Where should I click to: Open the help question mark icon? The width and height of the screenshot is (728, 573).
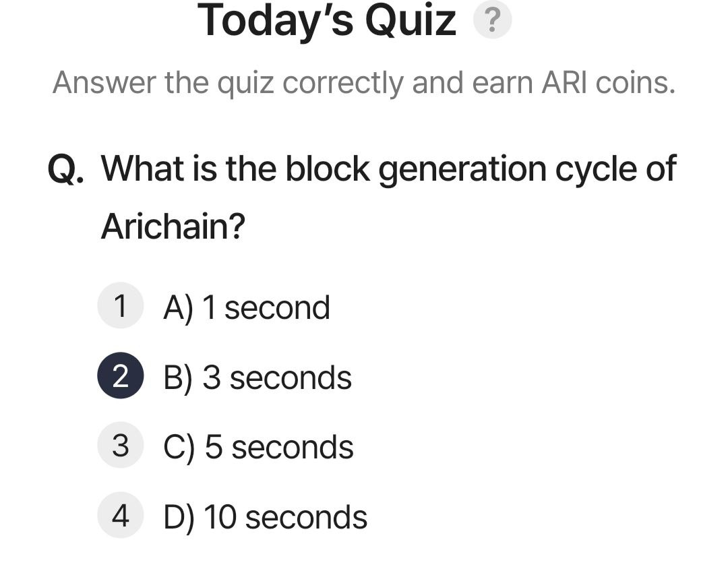[492, 20]
